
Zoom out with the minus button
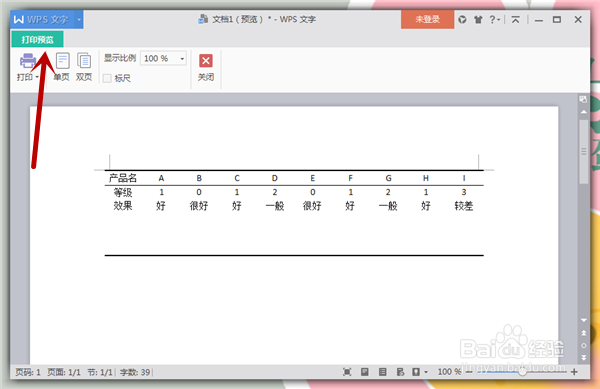469,372
